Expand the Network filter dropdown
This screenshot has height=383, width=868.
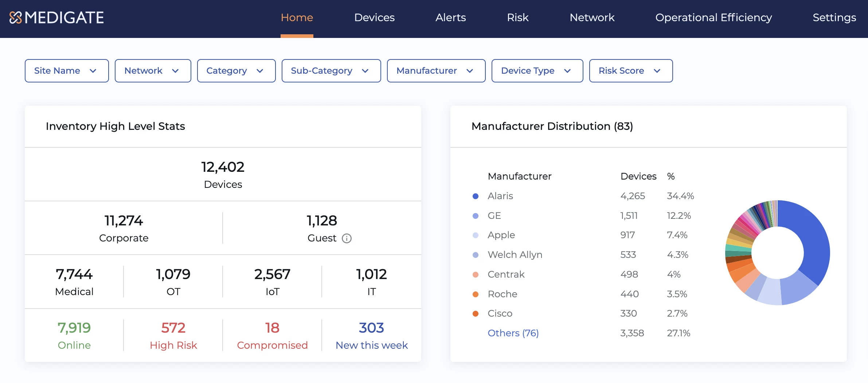click(153, 71)
